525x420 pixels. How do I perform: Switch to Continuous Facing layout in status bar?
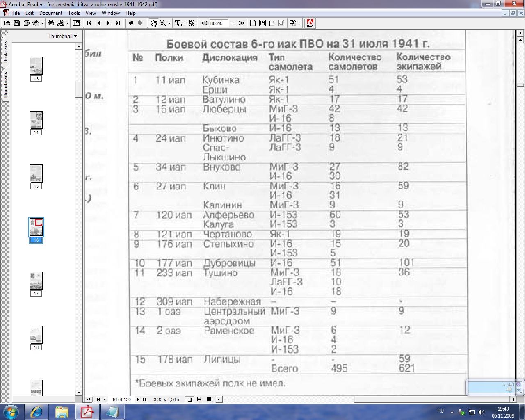(209, 399)
